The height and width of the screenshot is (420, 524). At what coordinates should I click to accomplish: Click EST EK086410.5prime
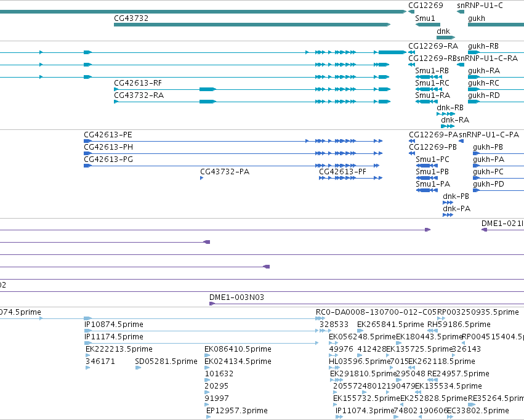(238, 350)
